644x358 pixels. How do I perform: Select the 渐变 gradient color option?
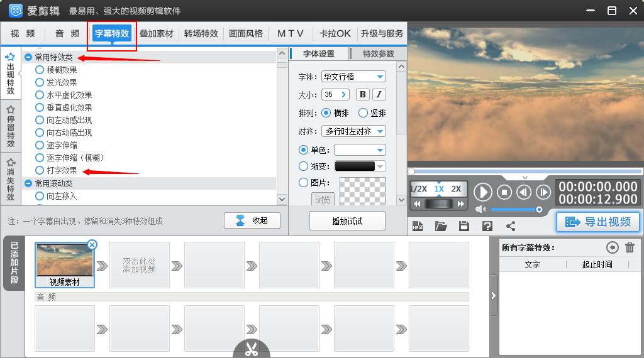(303, 166)
